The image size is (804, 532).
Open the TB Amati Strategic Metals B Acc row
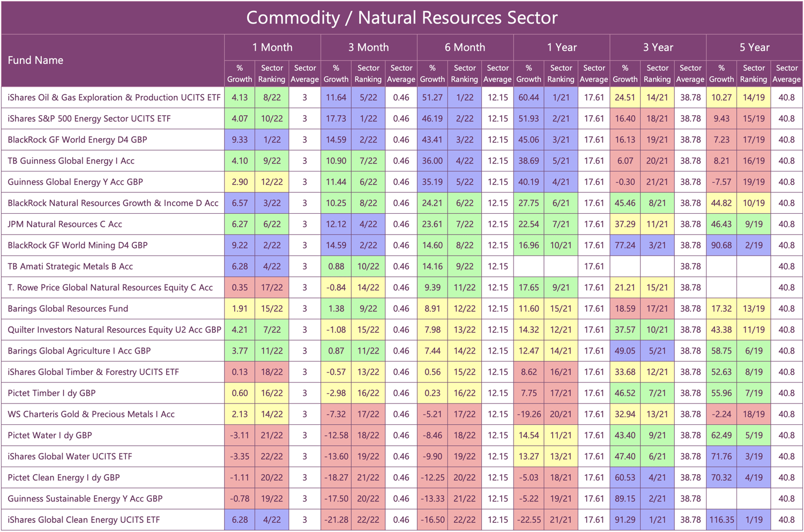[x=70, y=266]
